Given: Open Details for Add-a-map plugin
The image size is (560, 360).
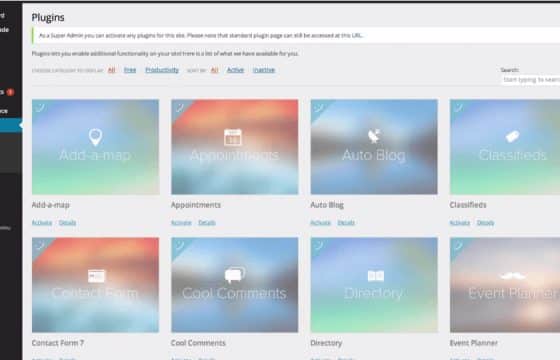Looking at the screenshot, I should click(x=67, y=223).
